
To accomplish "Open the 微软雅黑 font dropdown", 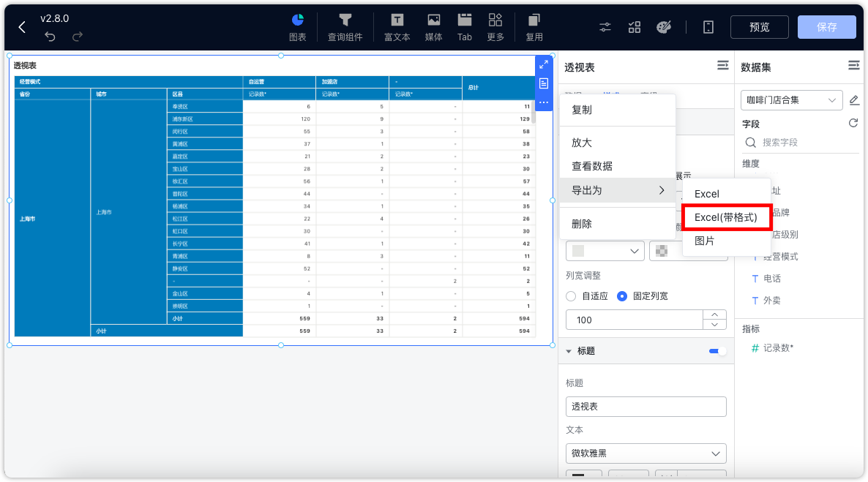I will point(646,453).
